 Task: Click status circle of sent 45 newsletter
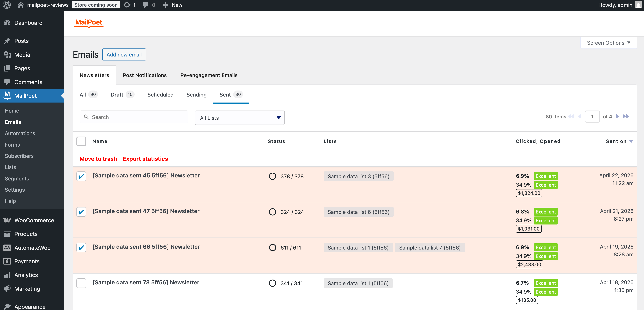click(x=272, y=176)
